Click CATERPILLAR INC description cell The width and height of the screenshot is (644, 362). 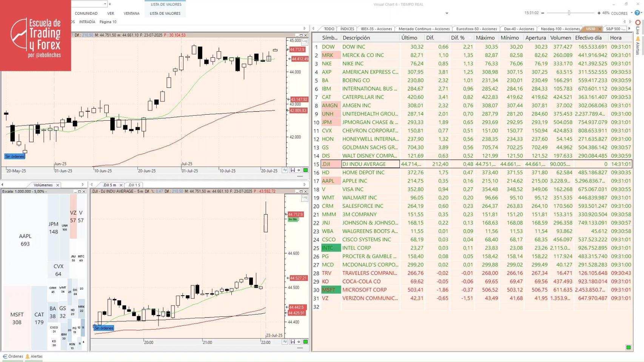click(x=370, y=97)
